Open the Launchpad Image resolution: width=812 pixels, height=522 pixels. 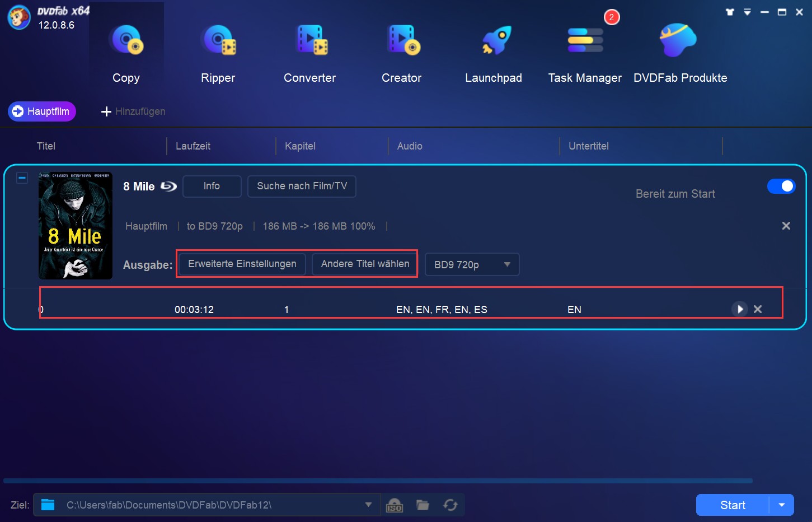click(x=494, y=54)
